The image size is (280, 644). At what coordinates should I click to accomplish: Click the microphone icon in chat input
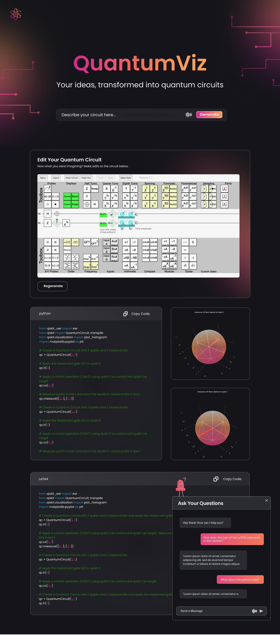coord(254,611)
